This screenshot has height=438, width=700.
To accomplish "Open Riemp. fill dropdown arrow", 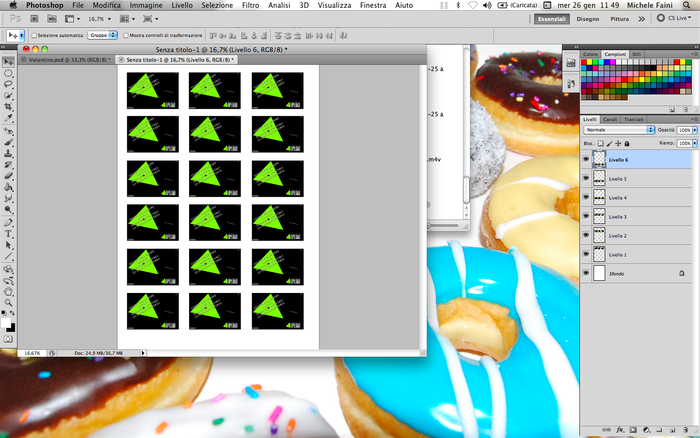I will pos(695,143).
